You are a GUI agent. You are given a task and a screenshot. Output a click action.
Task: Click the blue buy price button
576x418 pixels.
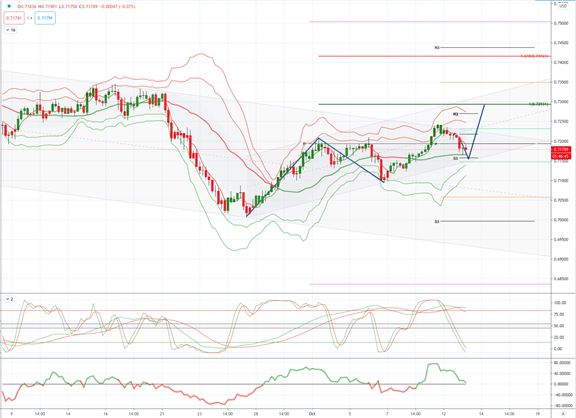[x=45, y=18]
